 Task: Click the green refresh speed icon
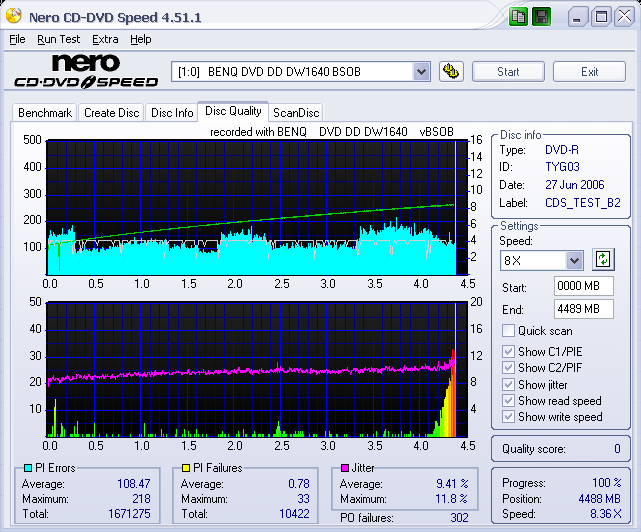602,260
